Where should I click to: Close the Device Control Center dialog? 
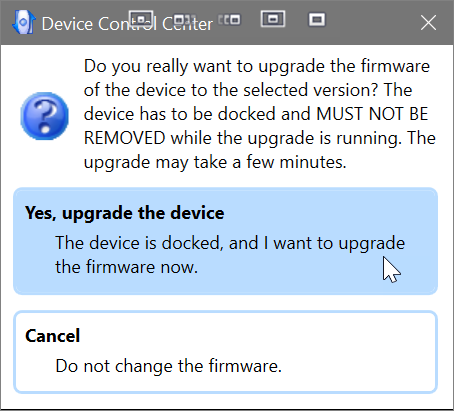coord(428,23)
